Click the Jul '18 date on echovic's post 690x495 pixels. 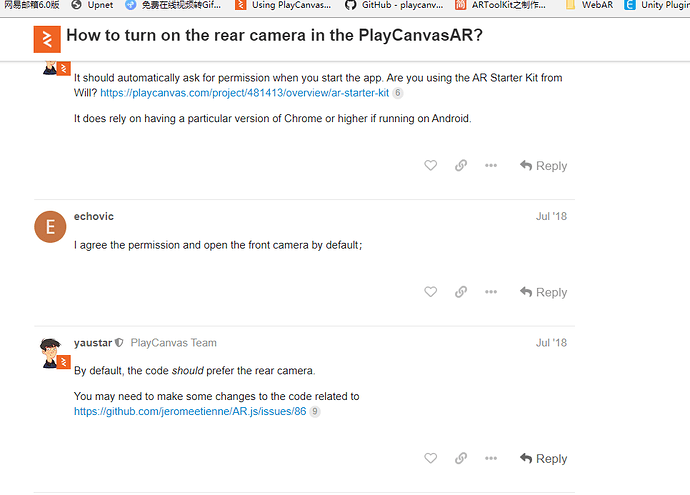[x=551, y=216]
